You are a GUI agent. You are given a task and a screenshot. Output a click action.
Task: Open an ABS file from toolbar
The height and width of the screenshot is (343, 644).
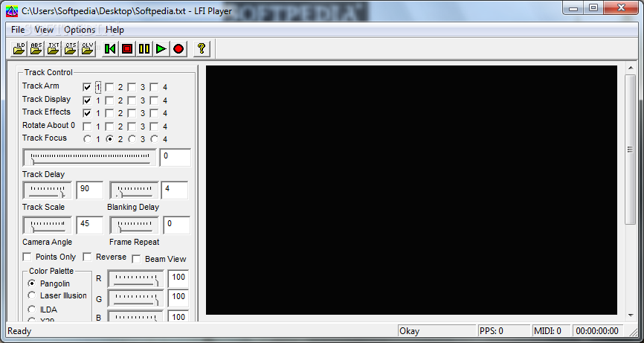click(x=36, y=49)
